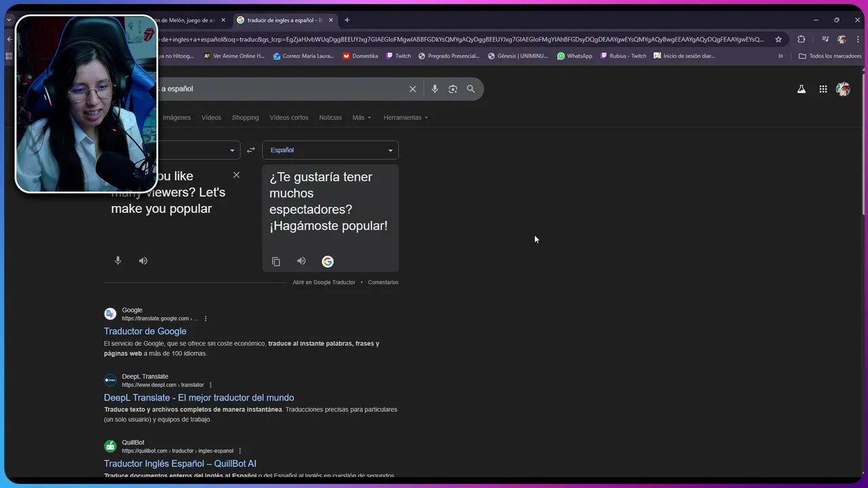Open the Todos los marcadores folder
This screenshot has height=488, width=868.
point(830,56)
